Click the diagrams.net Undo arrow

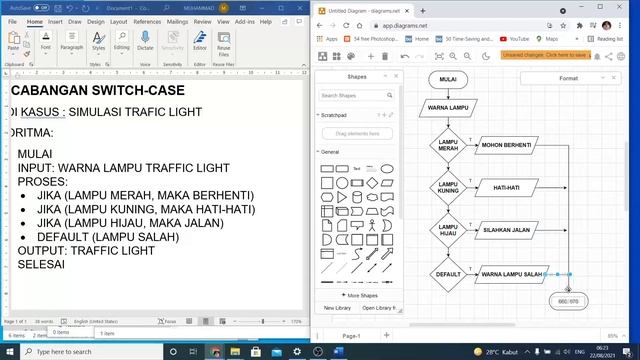(404, 56)
